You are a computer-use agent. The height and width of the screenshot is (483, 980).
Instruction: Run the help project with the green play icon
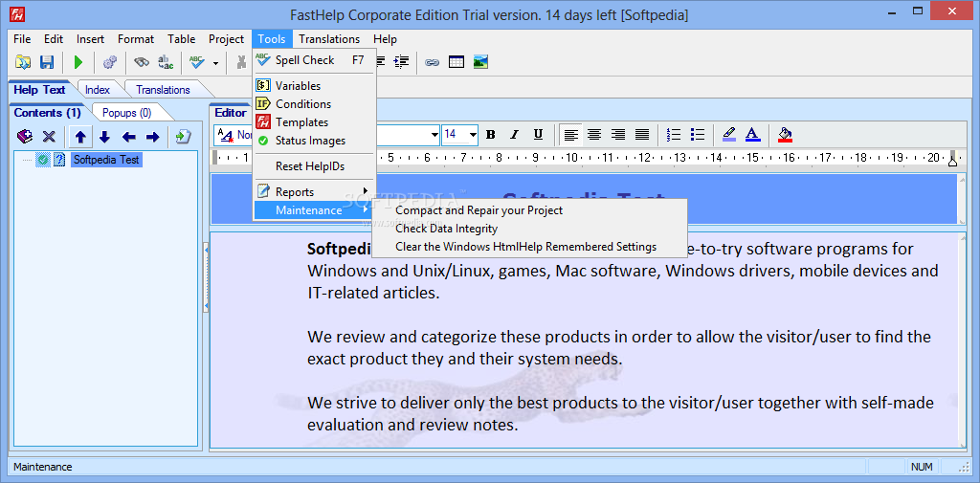tap(78, 62)
